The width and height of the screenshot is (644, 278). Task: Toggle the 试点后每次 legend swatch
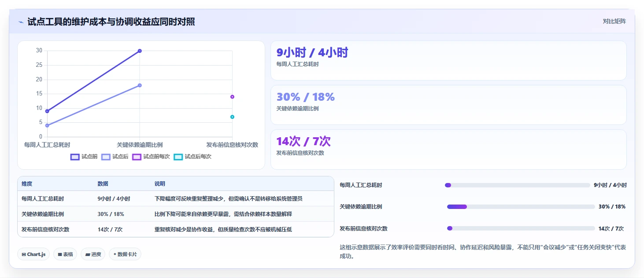(x=178, y=157)
